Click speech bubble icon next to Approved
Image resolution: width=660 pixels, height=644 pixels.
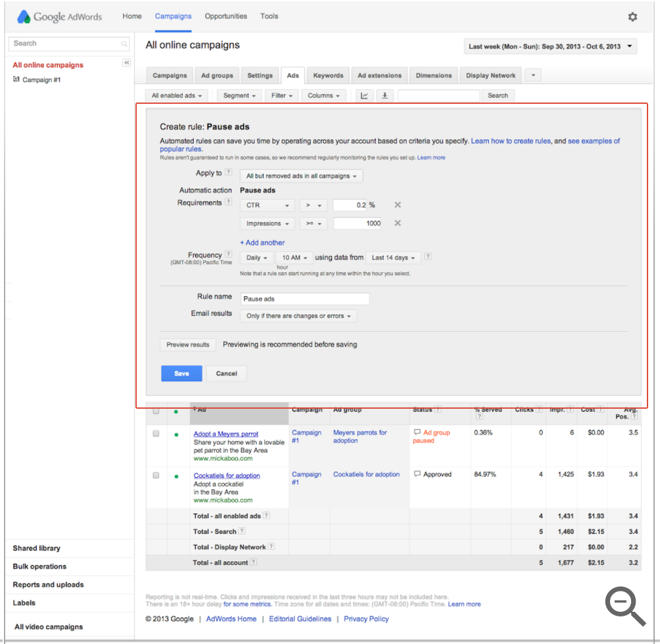pos(417,474)
